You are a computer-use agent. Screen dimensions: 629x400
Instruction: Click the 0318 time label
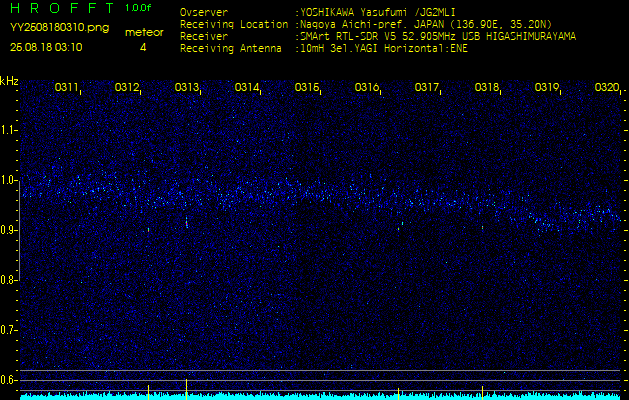click(x=486, y=87)
